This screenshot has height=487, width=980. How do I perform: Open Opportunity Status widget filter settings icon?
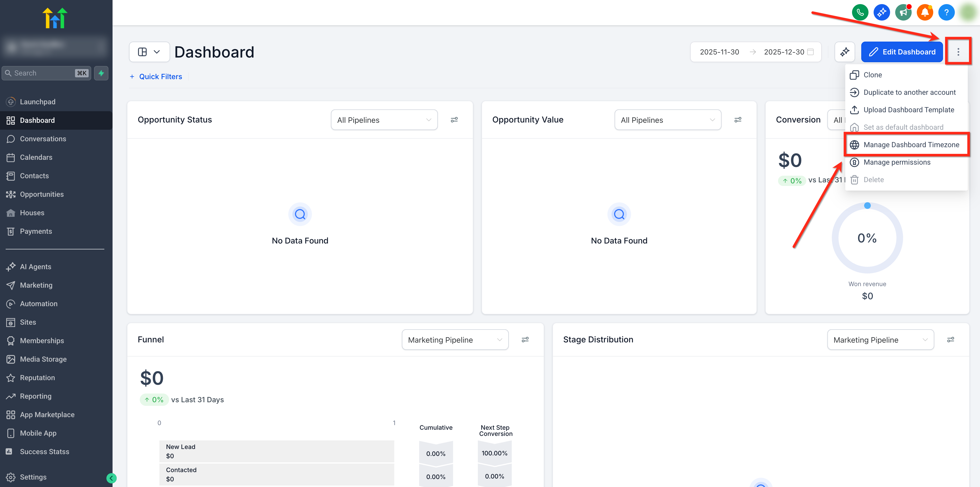coord(454,120)
